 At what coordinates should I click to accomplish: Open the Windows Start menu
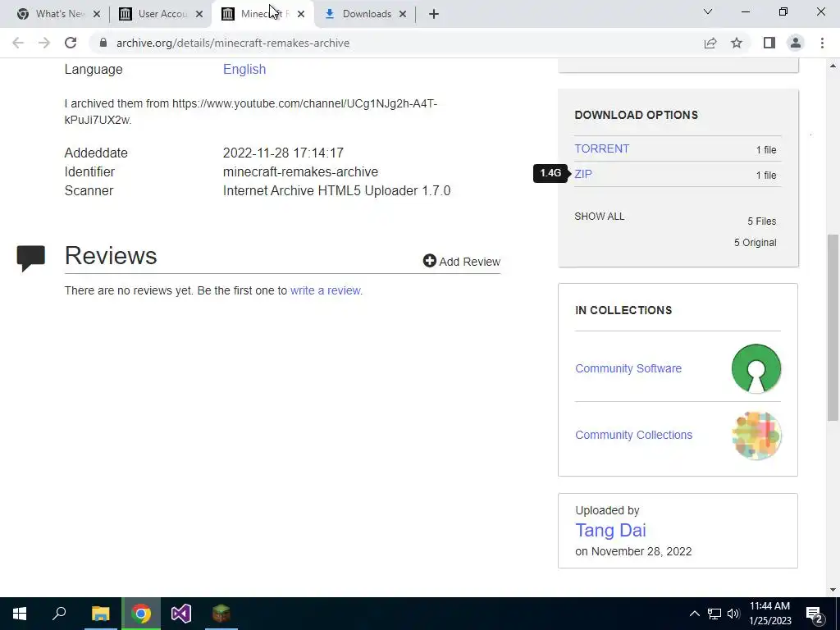tap(20, 614)
